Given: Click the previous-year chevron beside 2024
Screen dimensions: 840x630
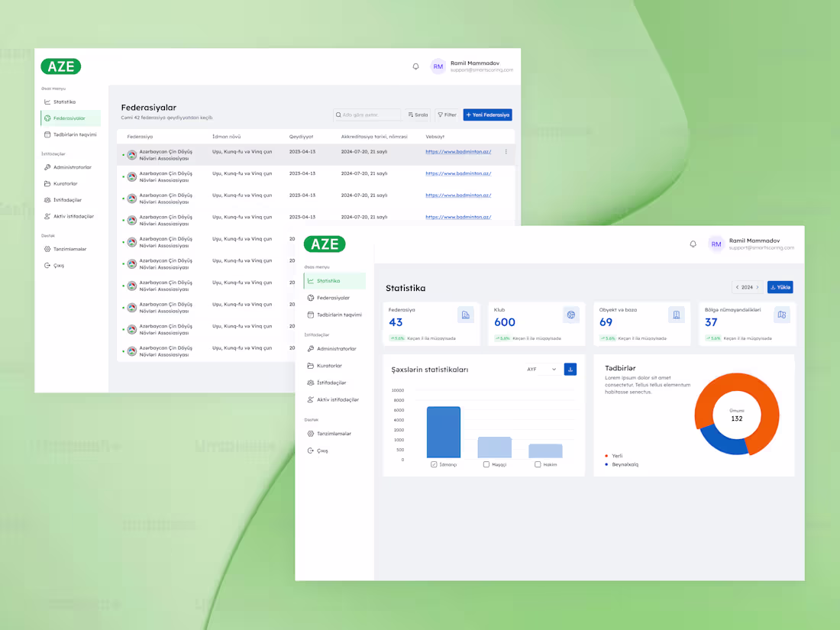Looking at the screenshot, I should click(x=738, y=286).
